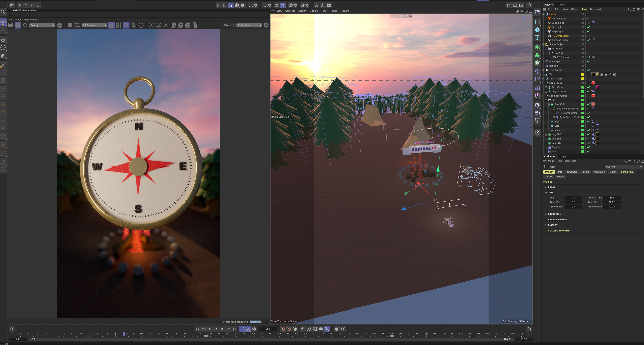Toggle the coordinate system icon next to Z
The width and height of the screenshot is (644, 345).
click(x=38, y=5)
